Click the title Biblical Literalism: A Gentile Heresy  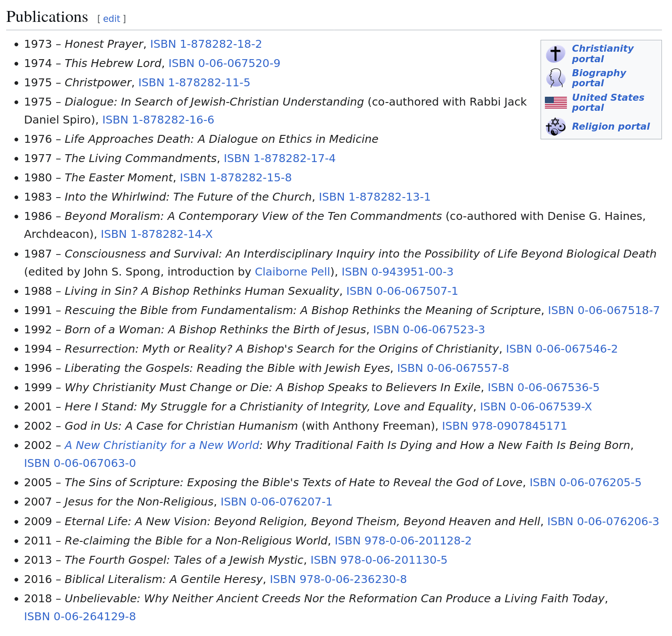click(x=164, y=579)
